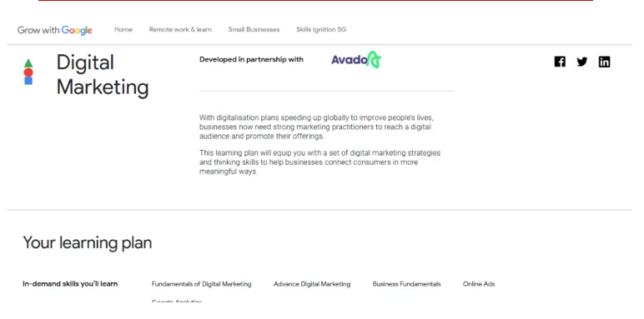Click the Avado partner logo
This screenshot has width=644, height=319.
click(356, 59)
